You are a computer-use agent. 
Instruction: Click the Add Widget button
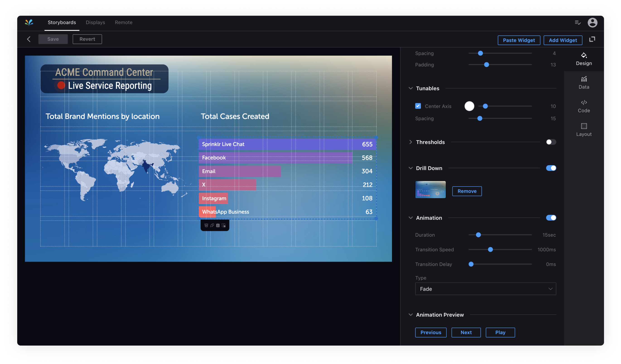pos(563,40)
